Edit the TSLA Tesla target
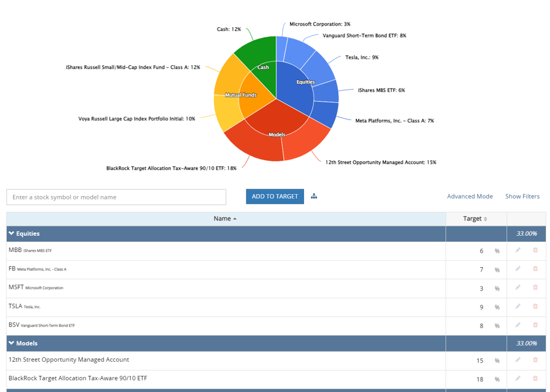 click(518, 306)
